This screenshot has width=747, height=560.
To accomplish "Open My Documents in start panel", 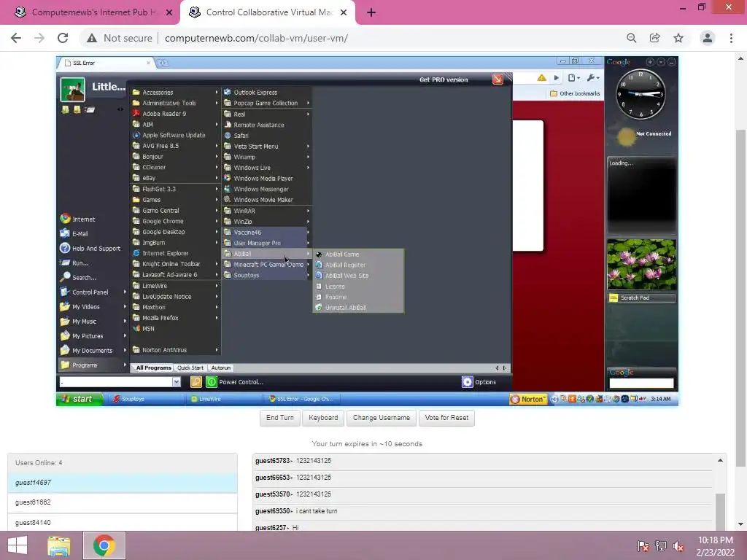I will point(93,351).
